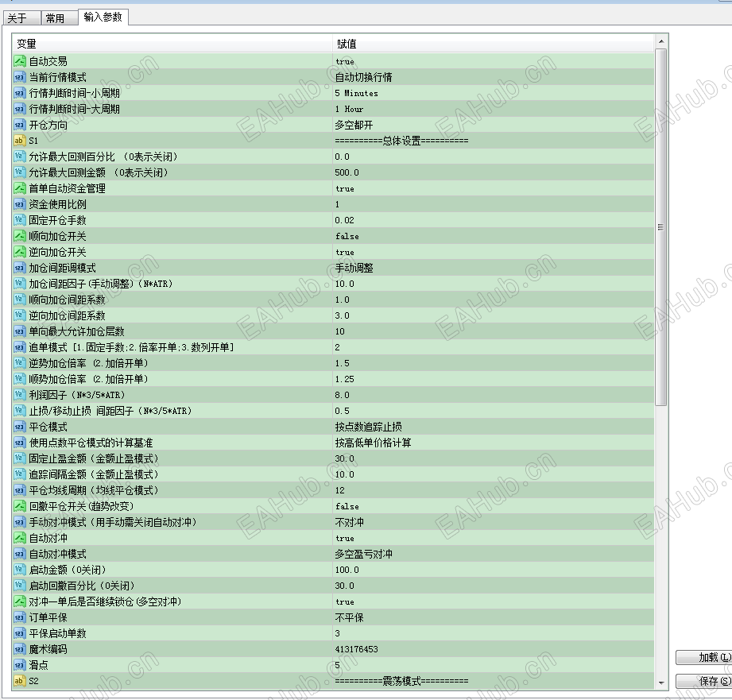Click the 允许最大回测金额 double icon

pyautogui.click(x=19, y=172)
